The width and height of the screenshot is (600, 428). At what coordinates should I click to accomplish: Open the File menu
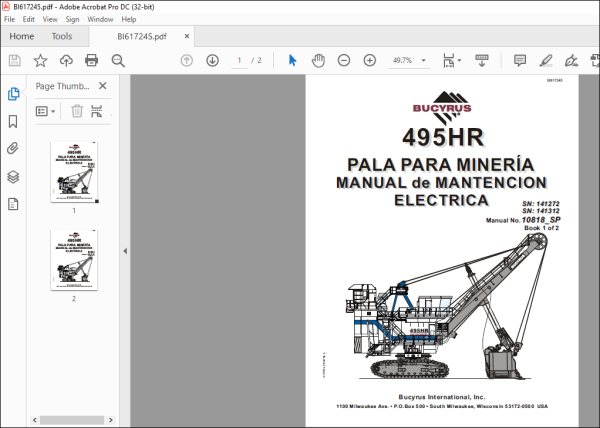(x=10, y=19)
